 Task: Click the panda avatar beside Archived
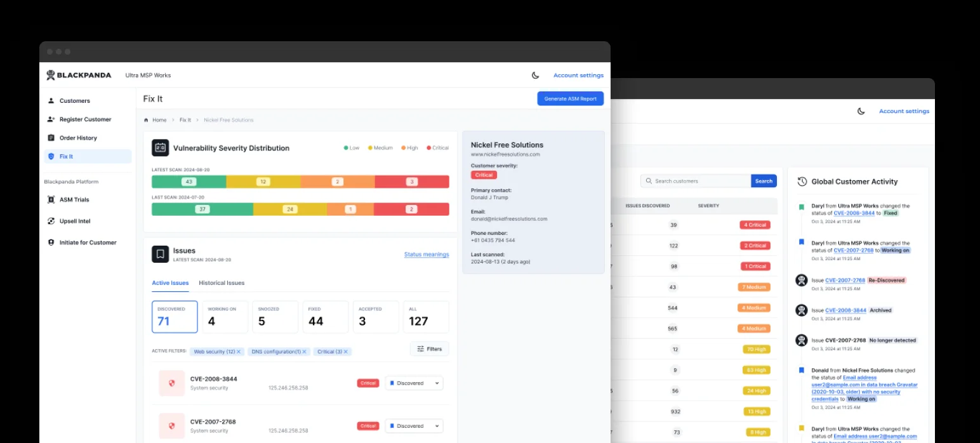802,310
